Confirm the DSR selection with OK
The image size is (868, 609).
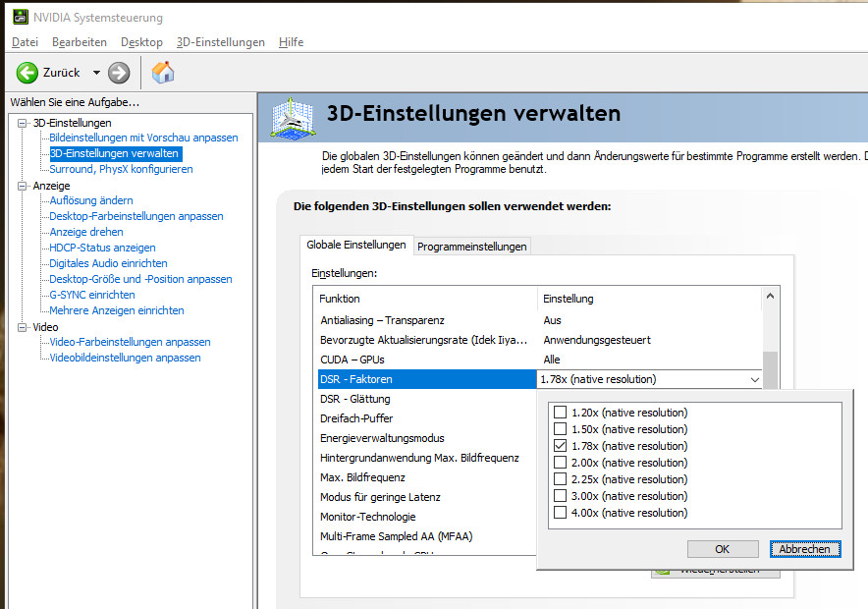coord(722,549)
